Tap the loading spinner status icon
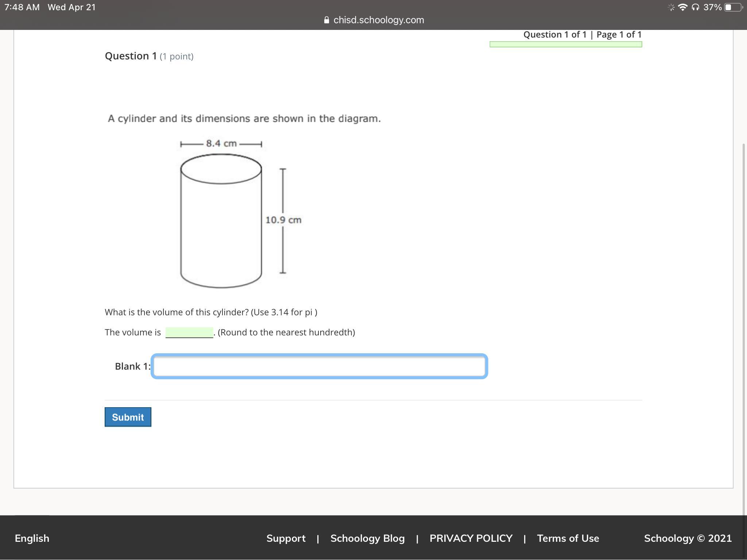 671,7
